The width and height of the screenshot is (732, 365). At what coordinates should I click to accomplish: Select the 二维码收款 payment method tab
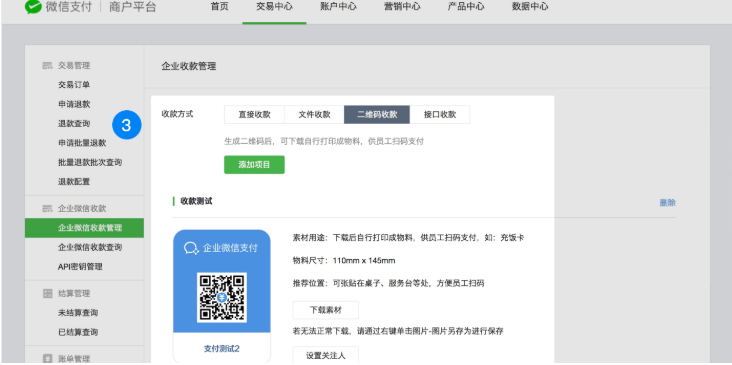point(377,114)
